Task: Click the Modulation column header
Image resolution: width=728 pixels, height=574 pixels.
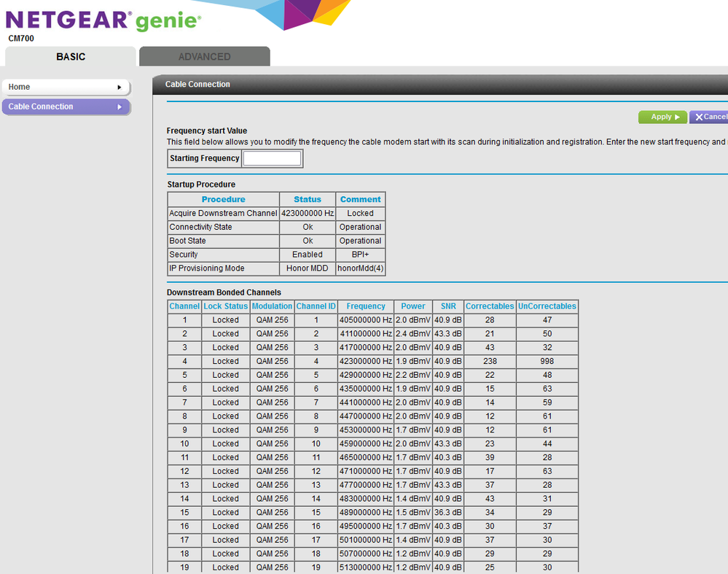Action: (272, 306)
